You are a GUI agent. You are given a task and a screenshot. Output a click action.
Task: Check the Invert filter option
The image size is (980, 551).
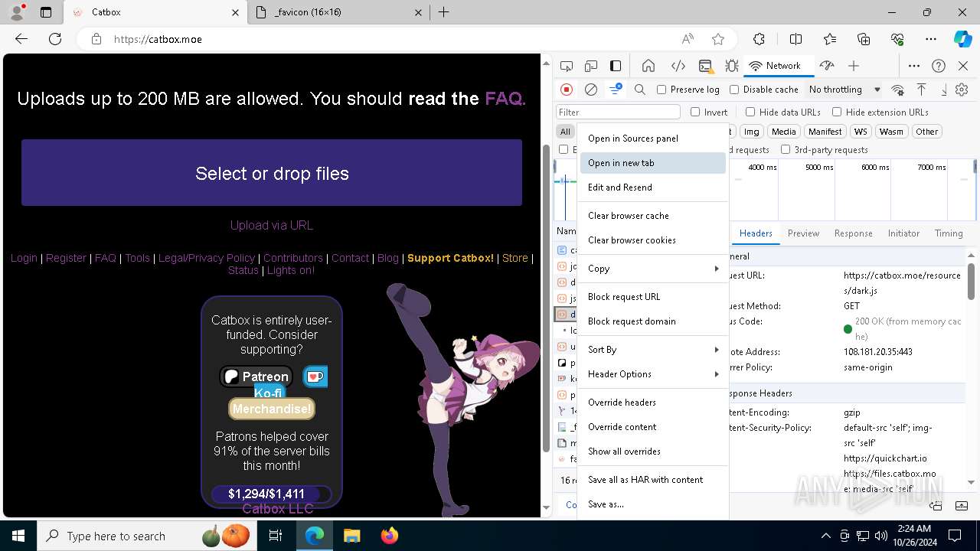coord(695,112)
